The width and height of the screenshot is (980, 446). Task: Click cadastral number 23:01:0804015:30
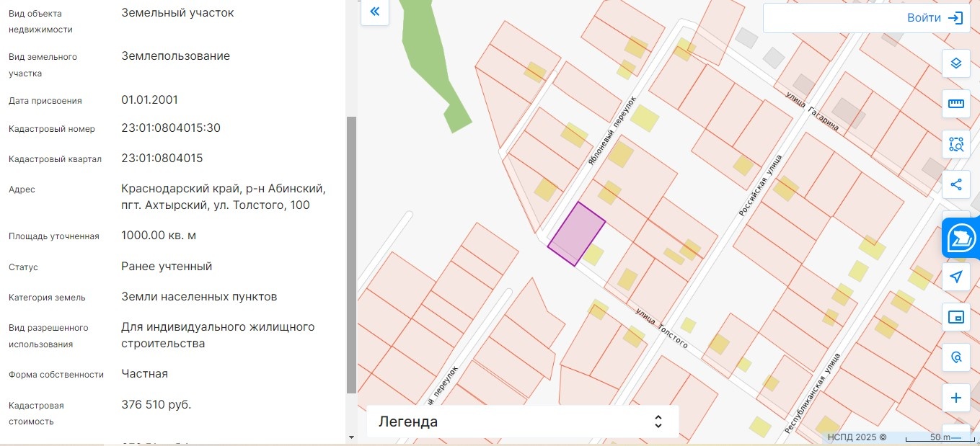[171, 128]
